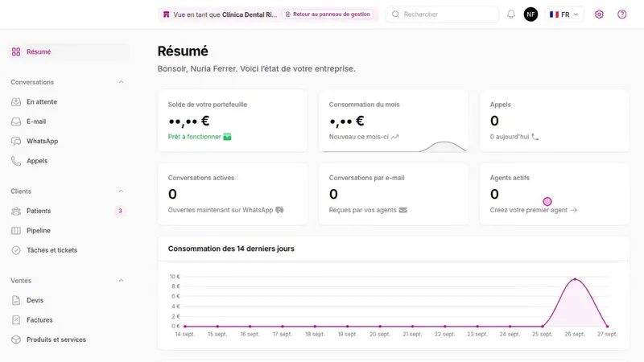The width and height of the screenshot is (644, 362).
Task: Click Vue en tant que Clínica Dental text
Action: click(225, 14)
